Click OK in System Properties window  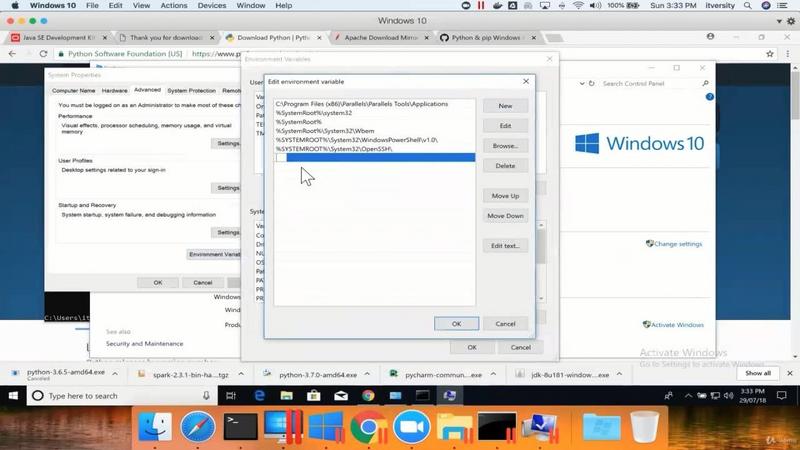click(158, 282)
